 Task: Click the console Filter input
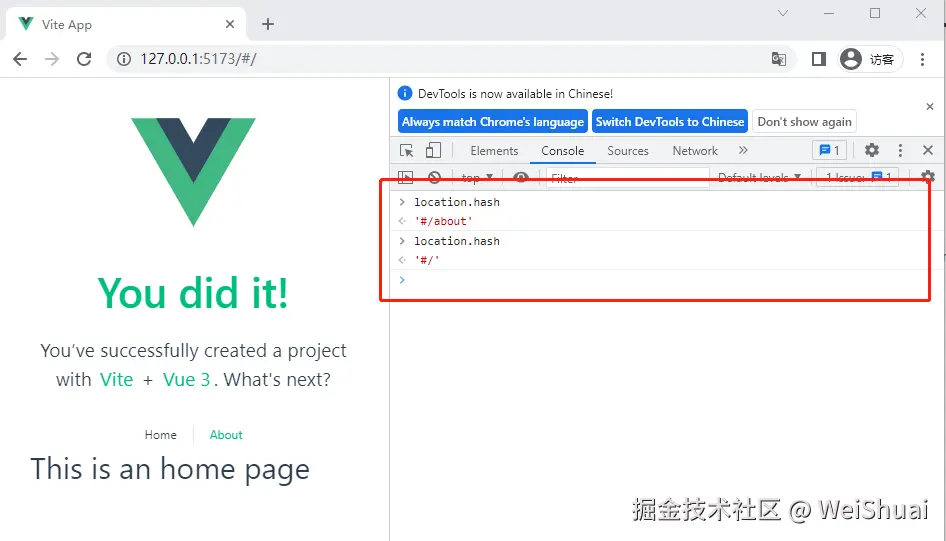(627, 178)
